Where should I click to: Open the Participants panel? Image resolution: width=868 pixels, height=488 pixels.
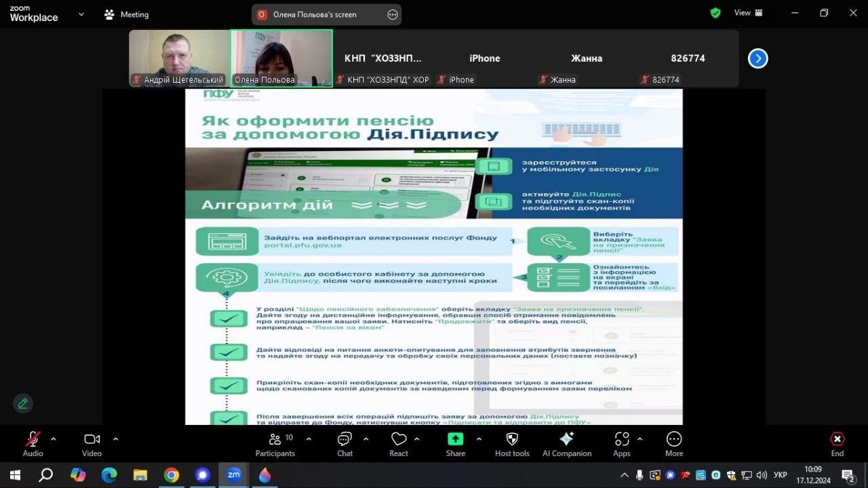[x=275, y=444]
